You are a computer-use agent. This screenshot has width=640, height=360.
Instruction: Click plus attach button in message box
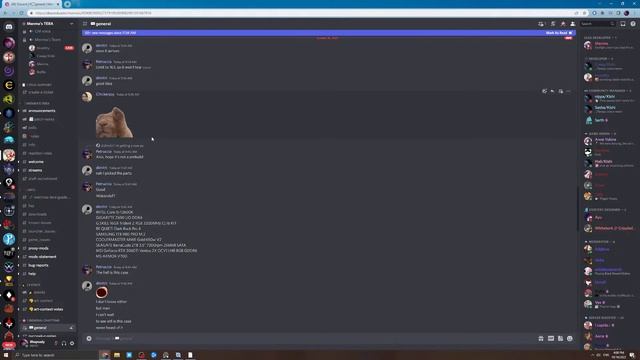(x=89, y=338)
